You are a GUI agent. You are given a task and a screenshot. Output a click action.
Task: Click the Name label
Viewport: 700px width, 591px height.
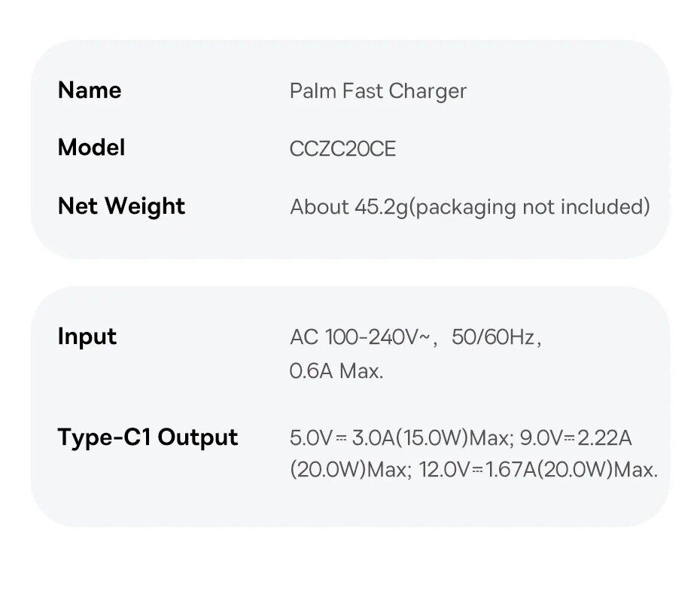(89, 90)
